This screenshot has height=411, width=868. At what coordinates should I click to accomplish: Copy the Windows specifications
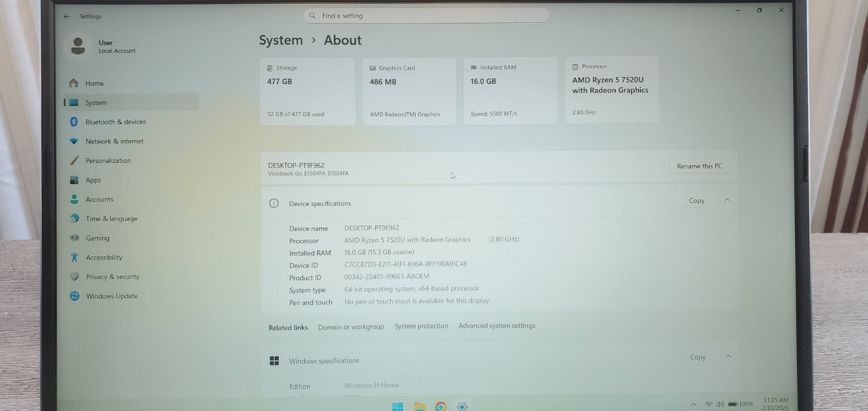click(698, 357)
